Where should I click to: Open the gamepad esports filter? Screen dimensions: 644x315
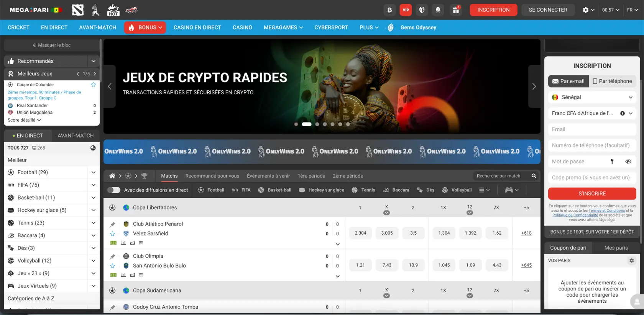click(x=512, y=190)
